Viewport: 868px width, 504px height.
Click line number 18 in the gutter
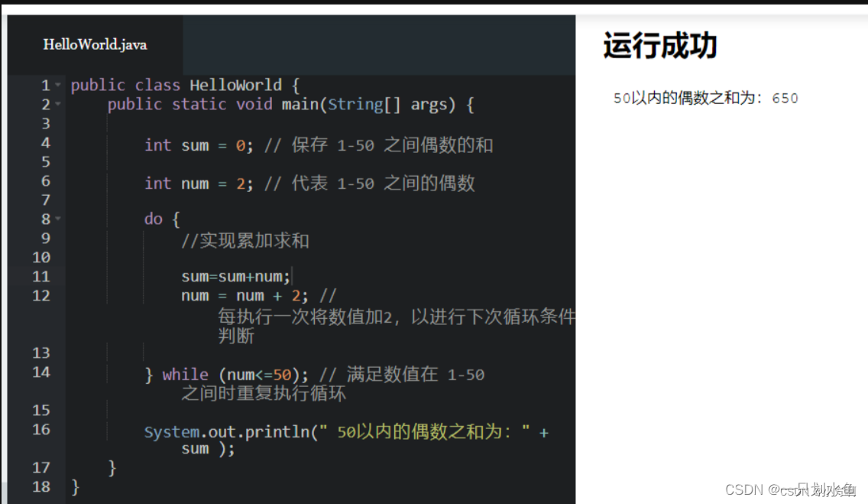tap(41, 487)
